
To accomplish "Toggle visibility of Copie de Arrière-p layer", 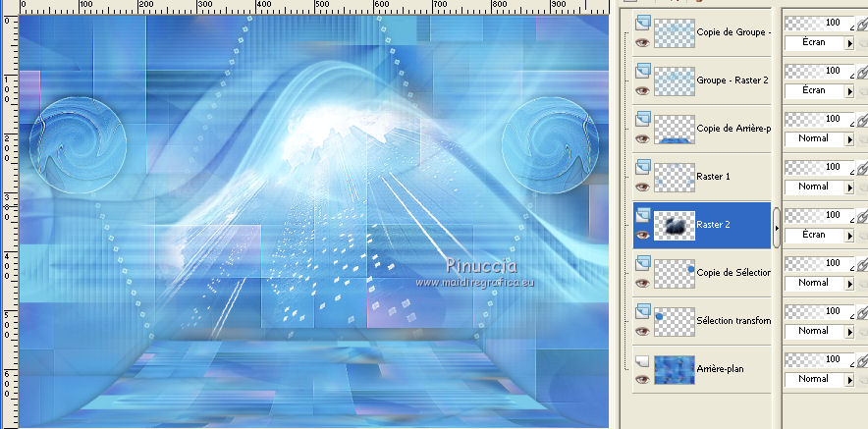I will point(642,139).
